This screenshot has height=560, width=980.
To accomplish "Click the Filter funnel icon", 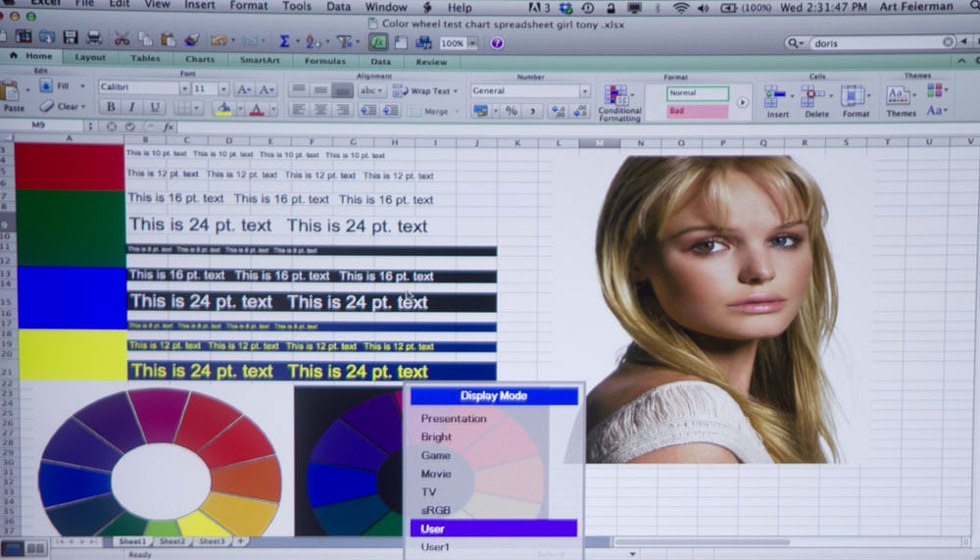I will pyautogui.click(x=344, y=42).
